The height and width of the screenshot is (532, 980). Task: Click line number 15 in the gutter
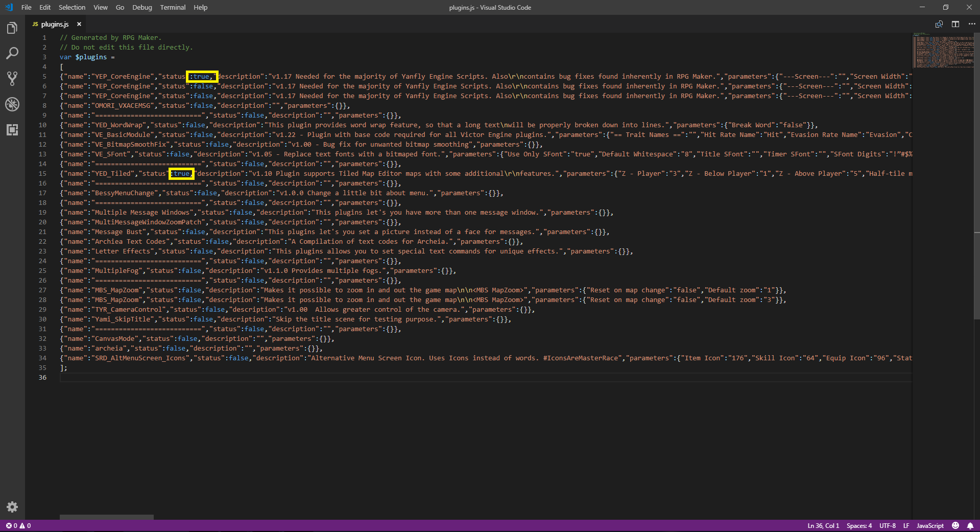(42, 174)
